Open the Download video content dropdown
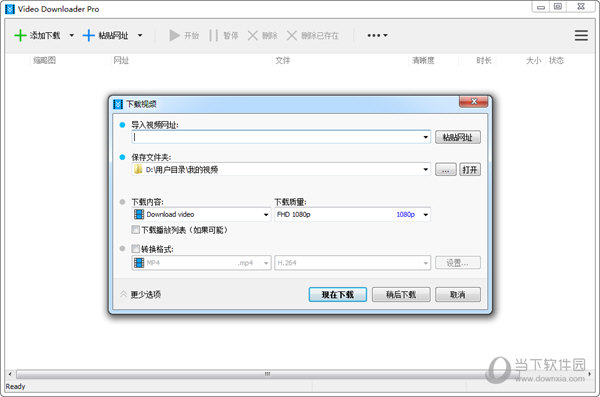Screen dimensions: 600x397 (266, 214)
